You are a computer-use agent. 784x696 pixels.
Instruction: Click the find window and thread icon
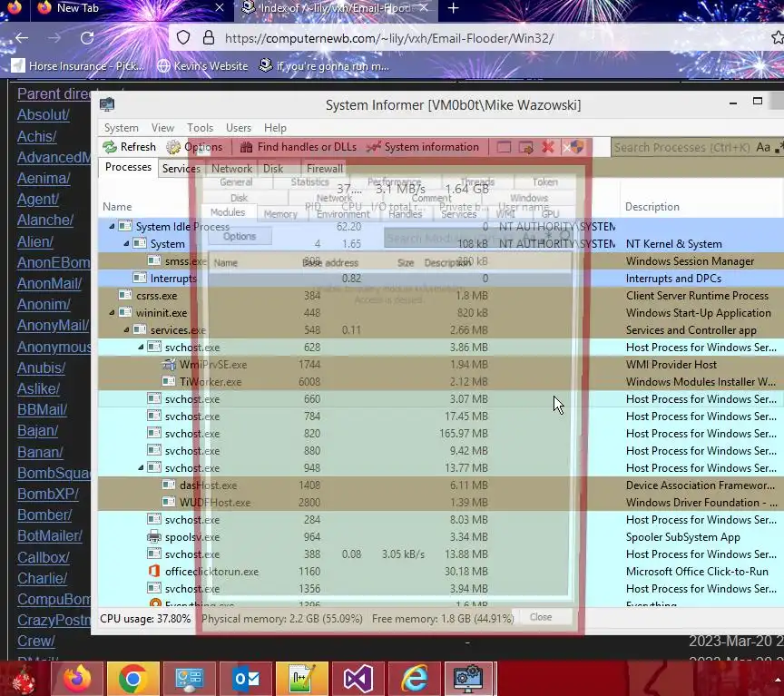525,147
